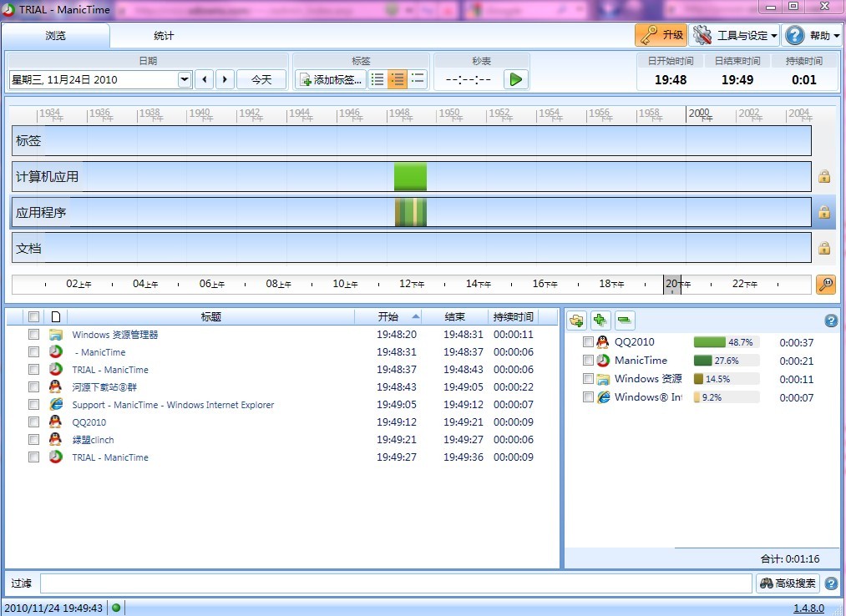Click the document icon column header

coord(56,316)
